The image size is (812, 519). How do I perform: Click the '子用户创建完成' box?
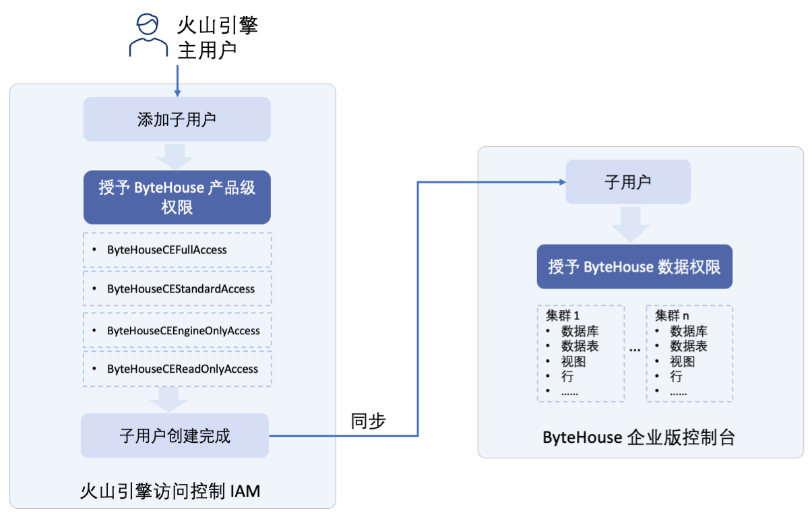[175, 435]
